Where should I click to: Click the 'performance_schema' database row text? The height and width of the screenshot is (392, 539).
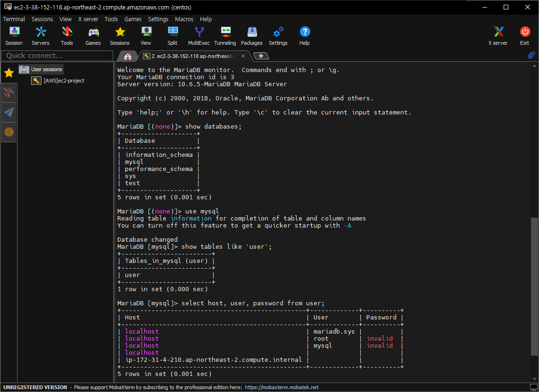(x=159, y=169)
